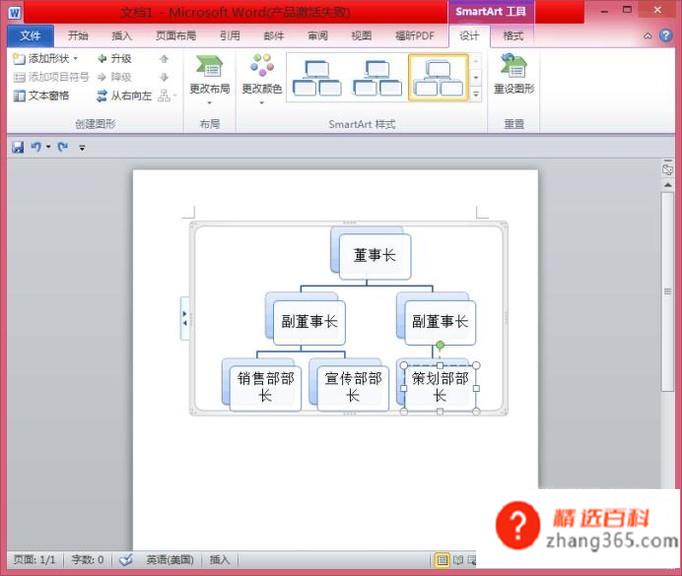This screenshot has height=576, width=682.
Task: Click the vertical scrollbar up arrow
Action: [668, 185]
